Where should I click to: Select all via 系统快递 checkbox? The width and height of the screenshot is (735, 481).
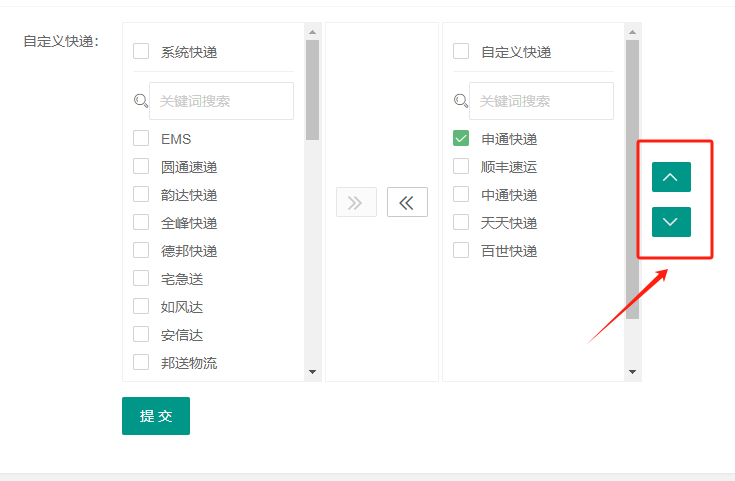[141, 51]
